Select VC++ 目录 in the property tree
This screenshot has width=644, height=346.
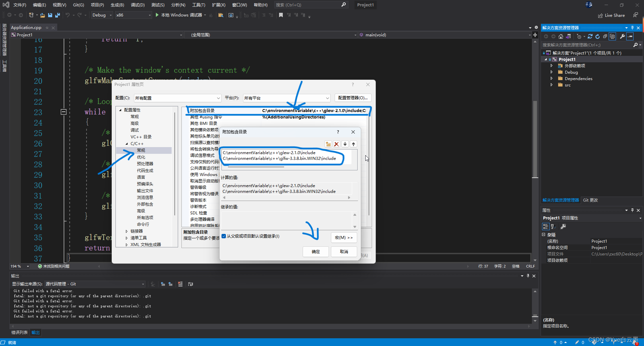[x=141, y=137]
